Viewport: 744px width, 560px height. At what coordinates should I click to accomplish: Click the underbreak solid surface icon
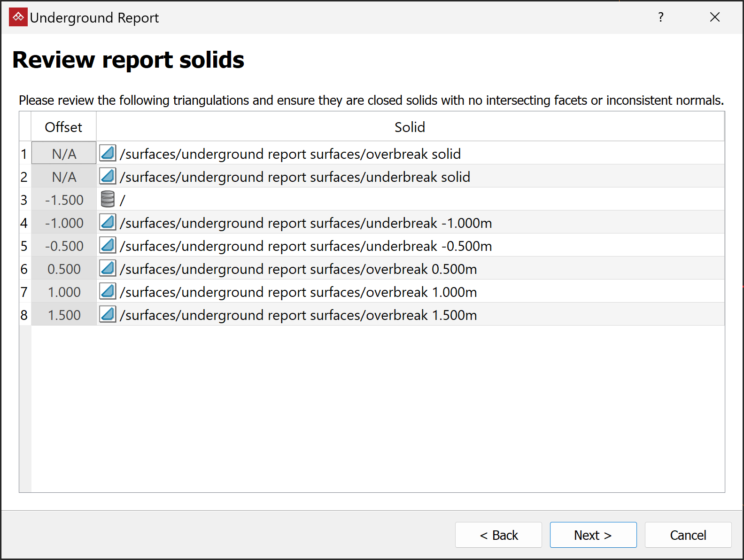pos(108,176)
